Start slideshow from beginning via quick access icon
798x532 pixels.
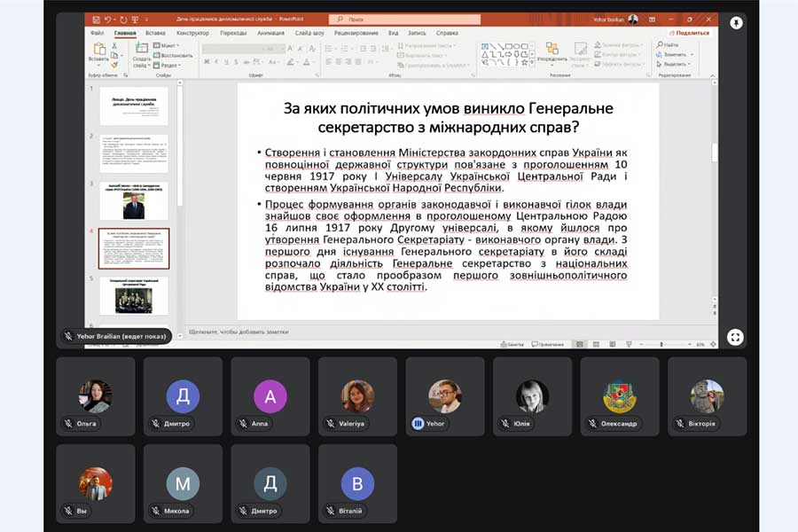pos(135,20)
